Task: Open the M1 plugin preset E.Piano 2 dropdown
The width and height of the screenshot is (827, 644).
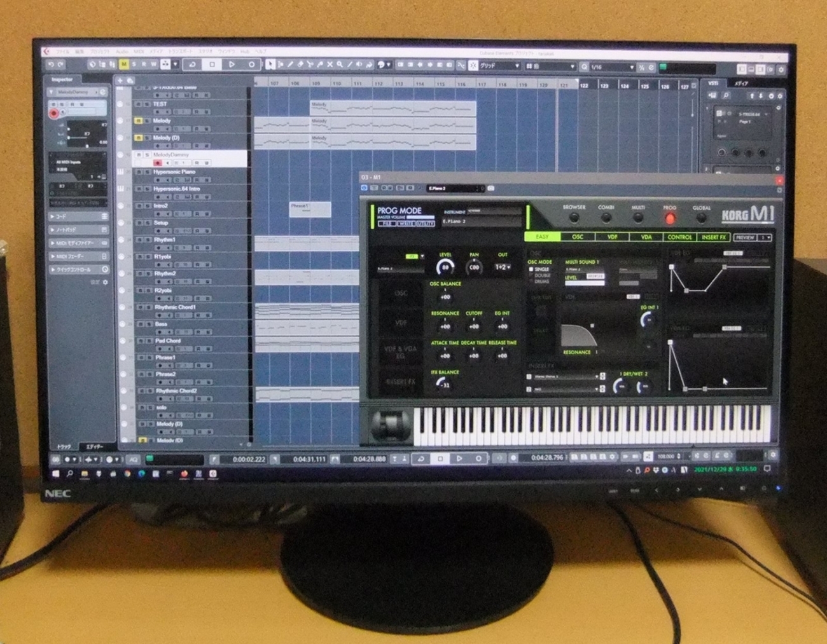Action: point(455,188)
